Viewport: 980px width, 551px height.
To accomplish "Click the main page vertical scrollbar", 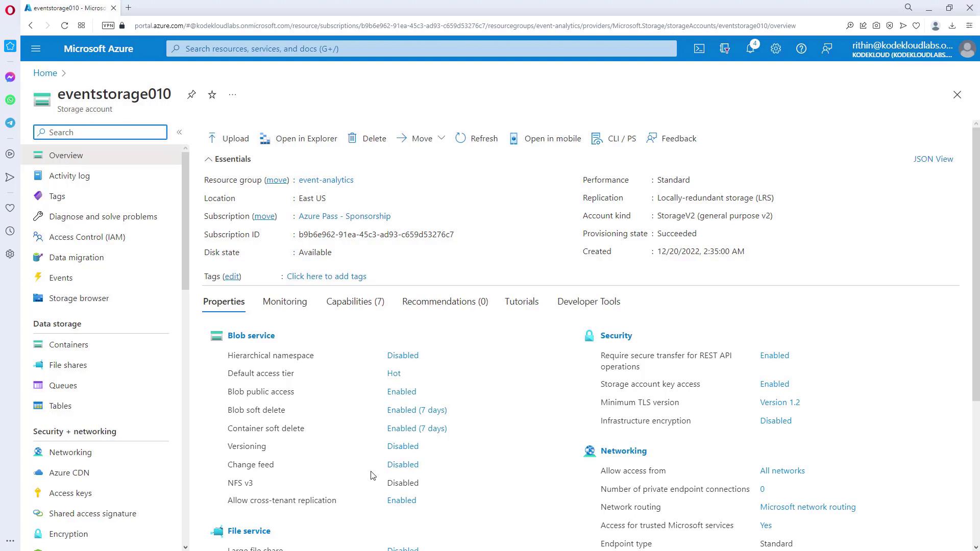I will (x=975, y=265).
